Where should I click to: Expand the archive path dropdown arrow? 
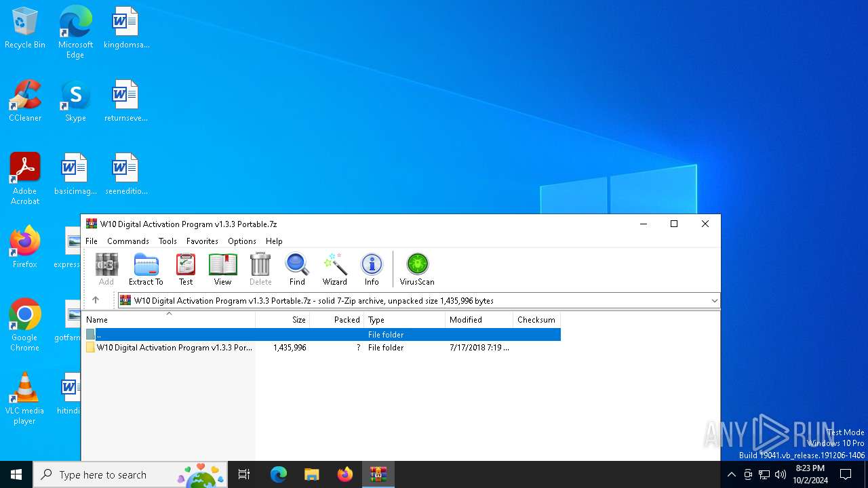pyautogui.click(x=714, y=301)
